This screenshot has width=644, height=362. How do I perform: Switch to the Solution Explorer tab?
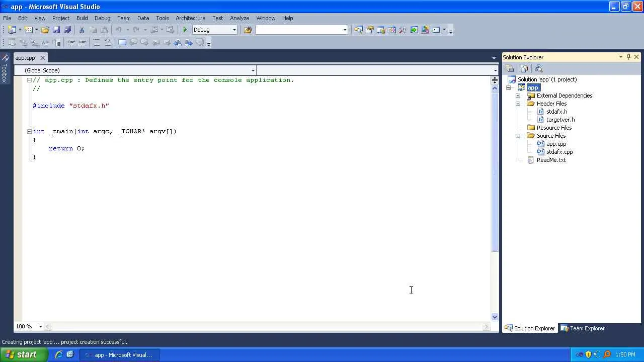pos(530,328)
